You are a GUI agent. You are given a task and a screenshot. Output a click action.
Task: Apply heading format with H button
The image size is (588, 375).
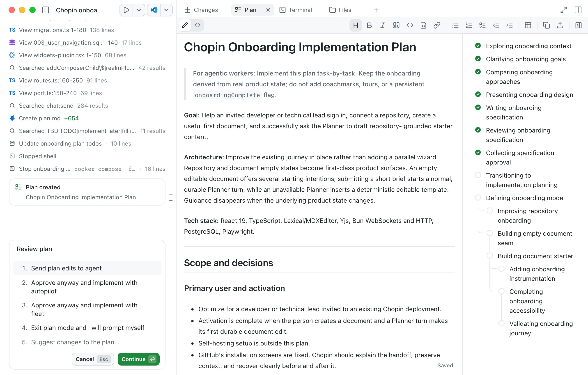[356, 25]
